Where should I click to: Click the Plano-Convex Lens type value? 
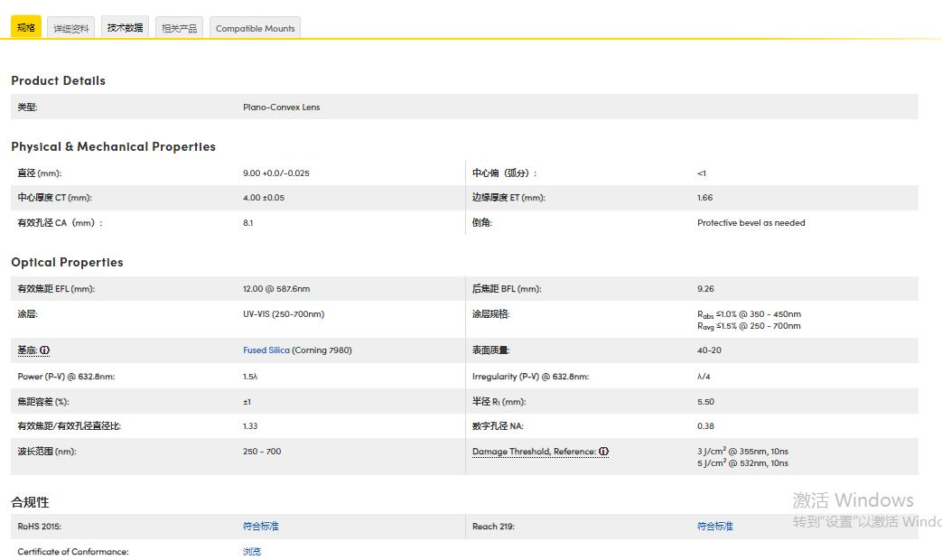(281, 107)
